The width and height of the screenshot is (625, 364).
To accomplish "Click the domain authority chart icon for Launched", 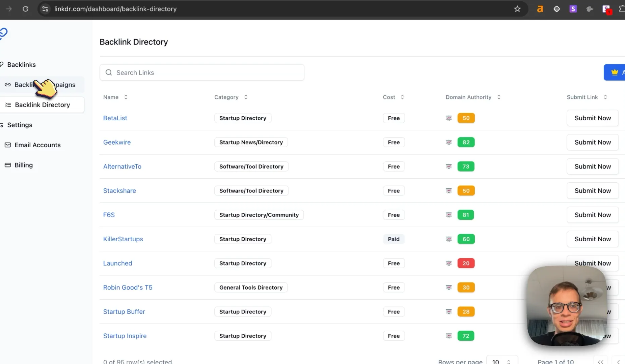I will click(x=449, y=264).
